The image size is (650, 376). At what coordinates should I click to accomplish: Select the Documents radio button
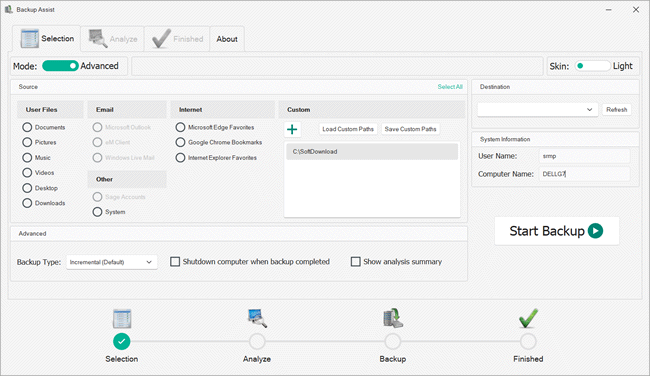[x=27, y=127]
